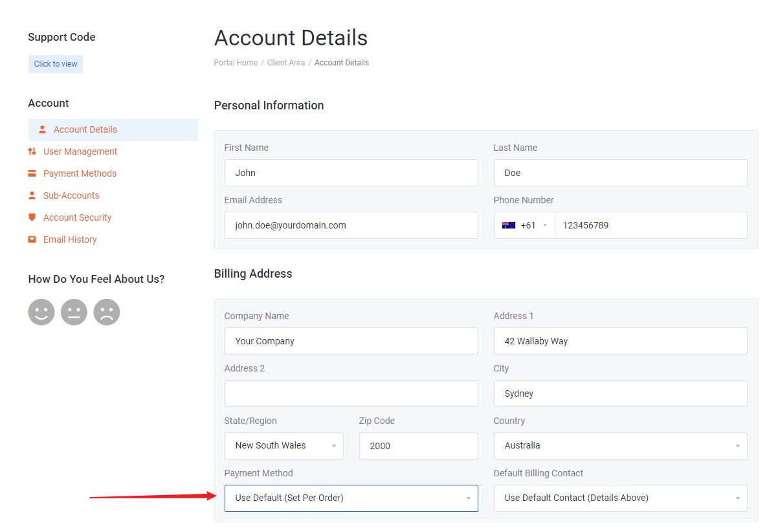
Task: Click the phone number field 123456789
Action: [651, 225]
